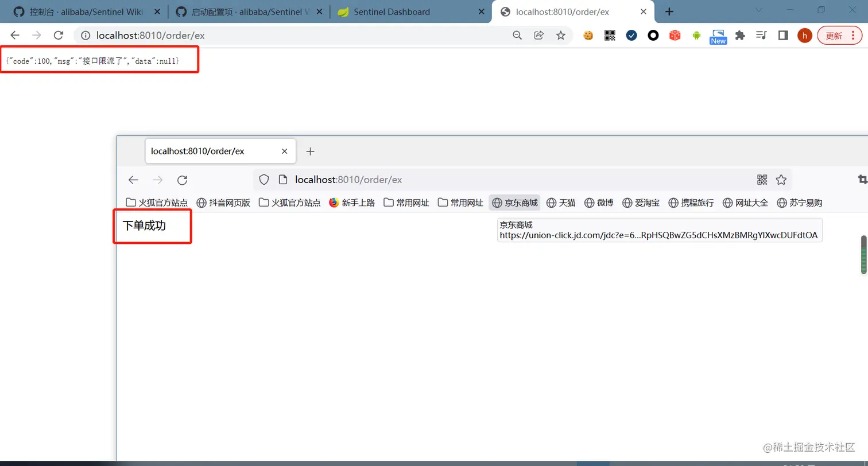Open media control playlist icon in Chrome
Screen dimensions: 868x466
762,36
